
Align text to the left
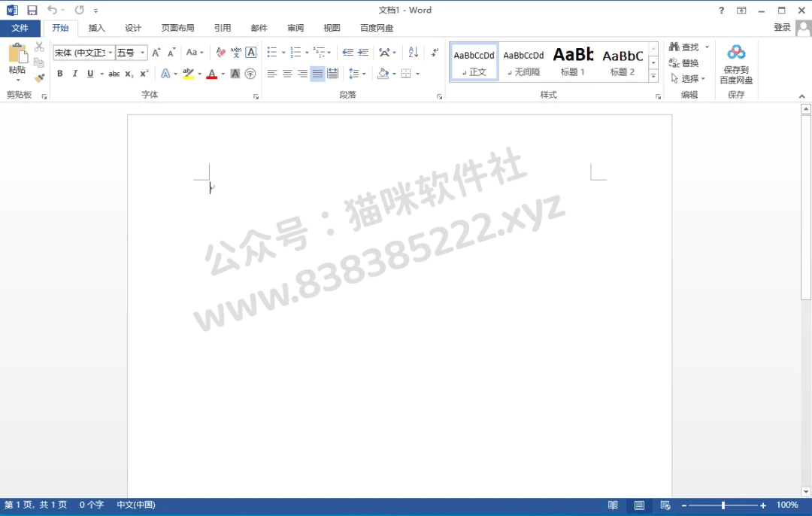tap(272, 74)
